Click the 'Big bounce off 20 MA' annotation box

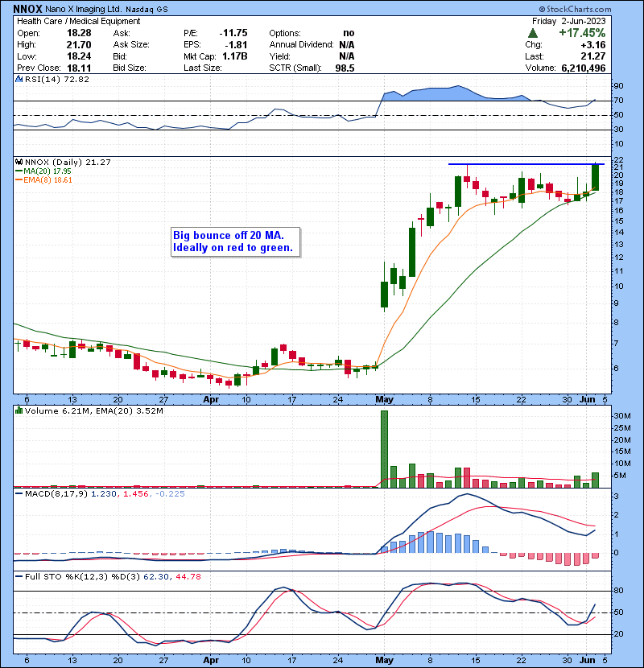tap(235, 242)
